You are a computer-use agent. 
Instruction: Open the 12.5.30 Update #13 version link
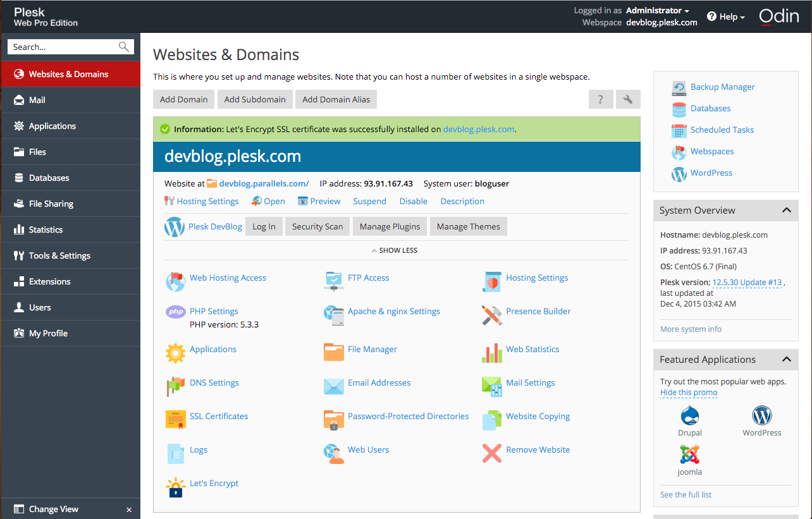pyautogui.click(x=747, y=283)
